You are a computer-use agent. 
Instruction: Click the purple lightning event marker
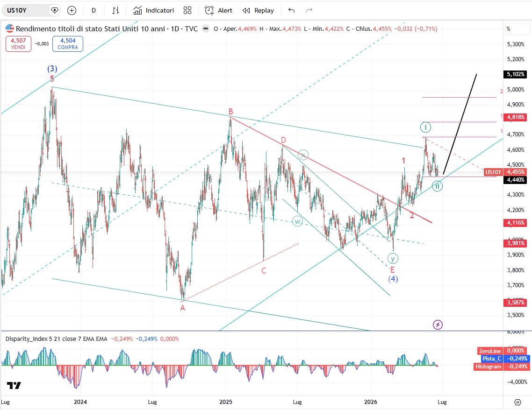438,325
